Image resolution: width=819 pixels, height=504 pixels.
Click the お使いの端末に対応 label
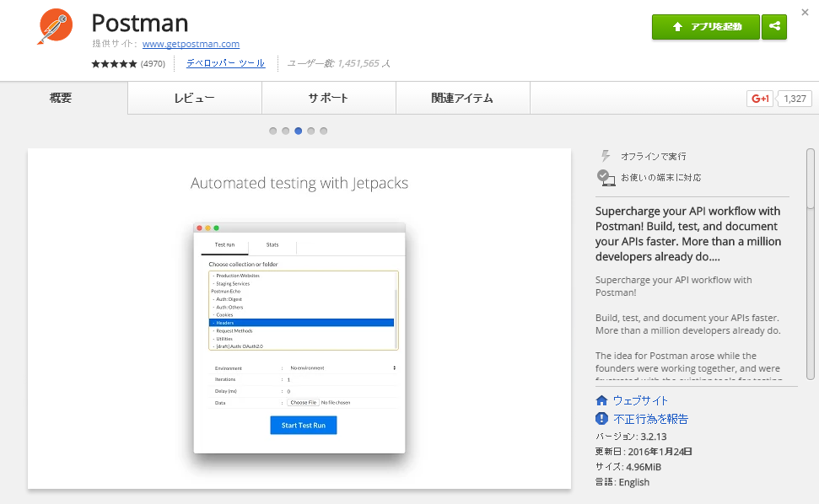[660, 177]
